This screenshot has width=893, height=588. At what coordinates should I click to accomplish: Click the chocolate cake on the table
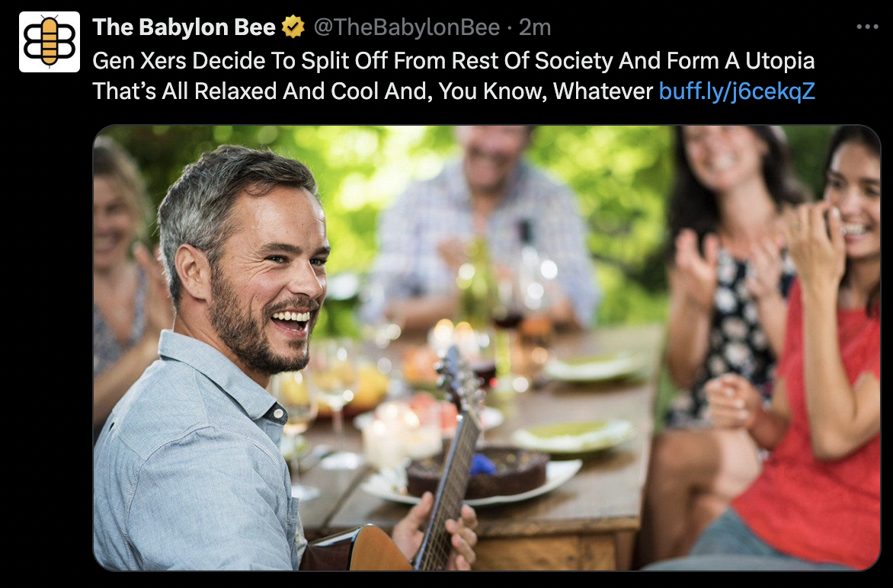tap(477, 471)
